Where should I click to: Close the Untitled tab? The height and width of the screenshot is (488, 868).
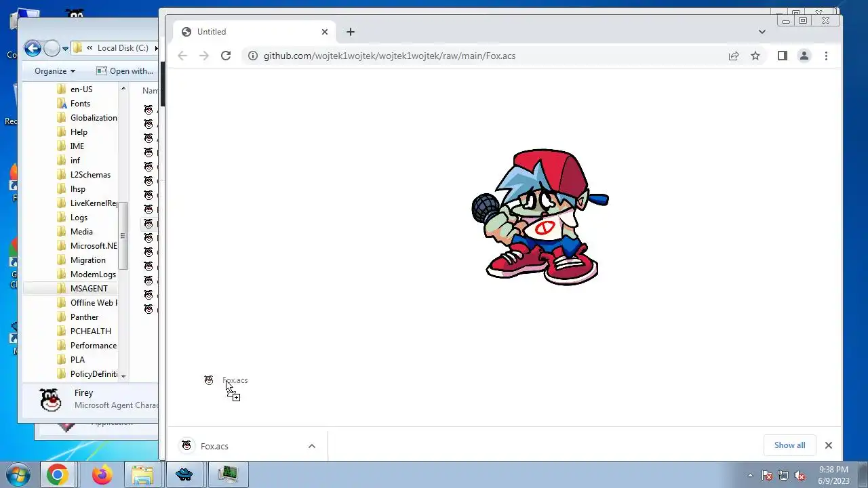click(324, 32)
